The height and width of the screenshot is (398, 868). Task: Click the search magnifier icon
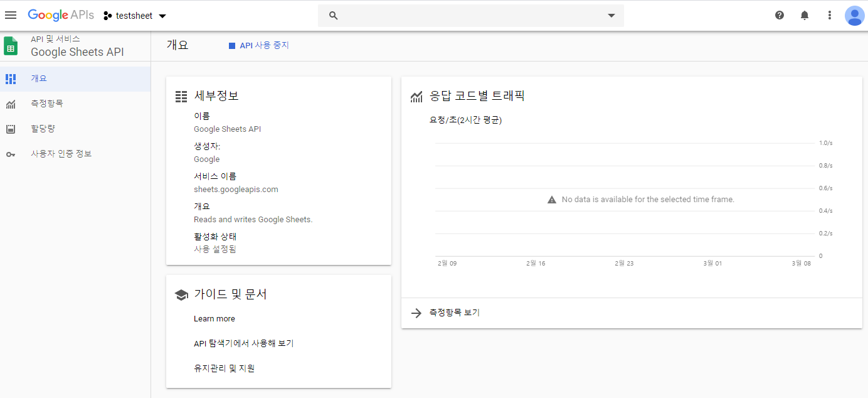(x=334, y=16)
